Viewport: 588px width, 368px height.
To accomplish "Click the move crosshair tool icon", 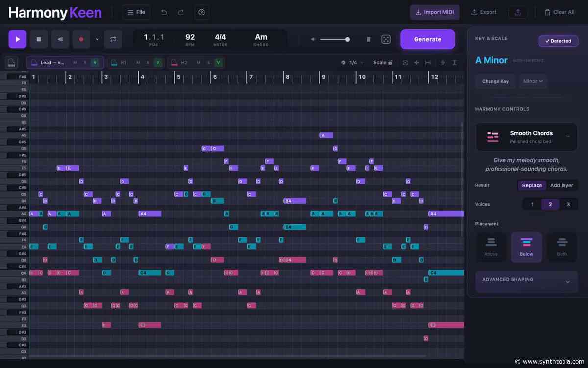I will pyautogui.click(x=416, y=63).
